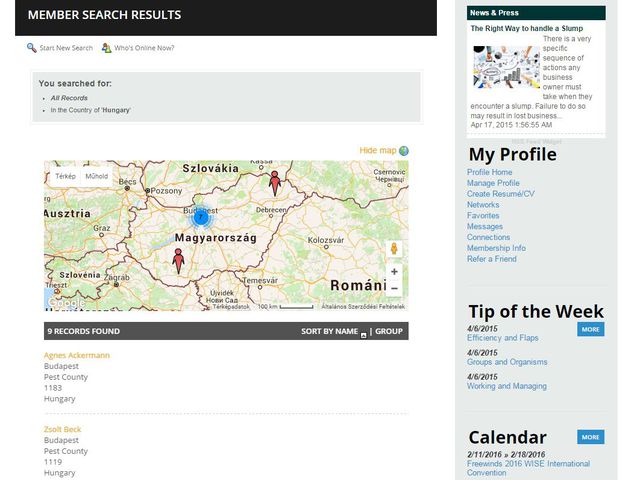
Task: Open Favorites in My Profile
Action: pos(483,215)
